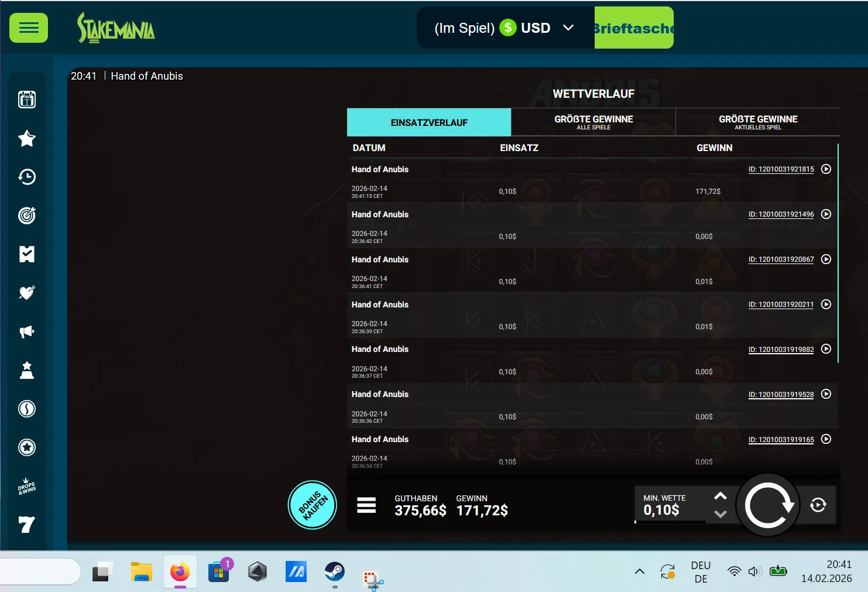Replay round ID 12010031919882
Viewport: 868px width, 592px height.
coord(826,349)
